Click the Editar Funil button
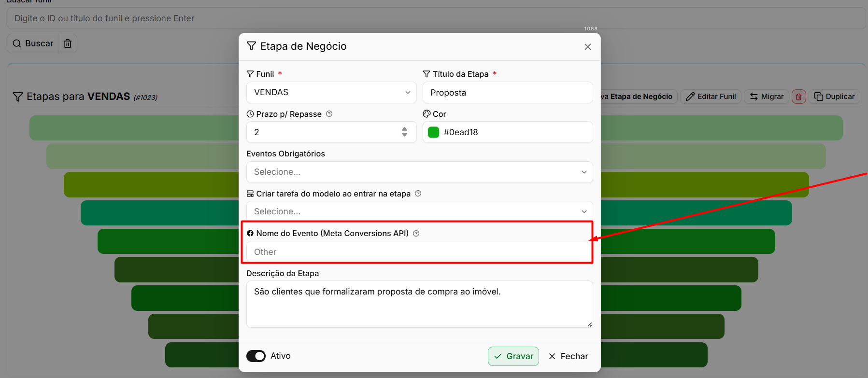Image resolution: width=868 pixels, height=378 pixels. [711, 97]
